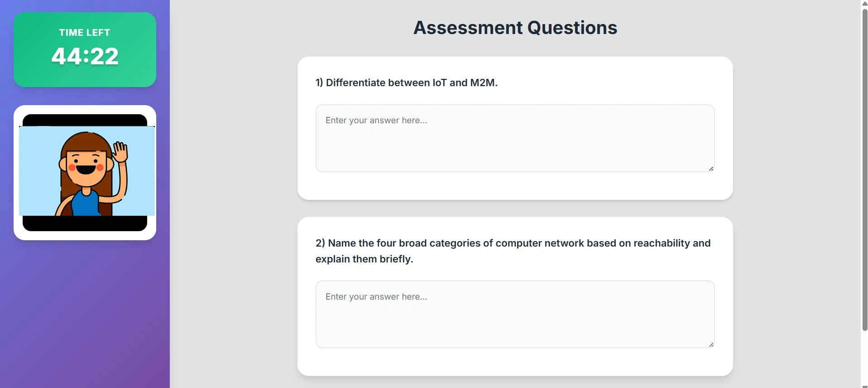Screen dimensions: 868x388
Task: Click the avatar's blue shirt
Action: (86, 203)
